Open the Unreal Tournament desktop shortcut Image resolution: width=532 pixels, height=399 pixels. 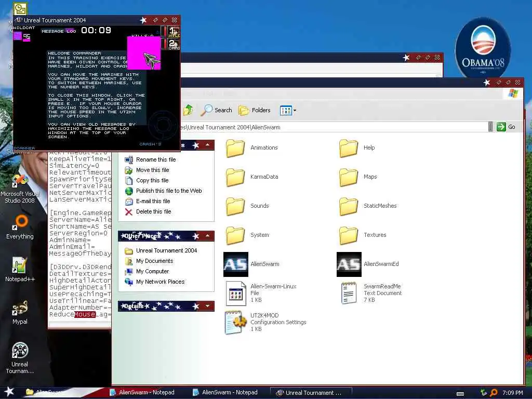(20, 358)
